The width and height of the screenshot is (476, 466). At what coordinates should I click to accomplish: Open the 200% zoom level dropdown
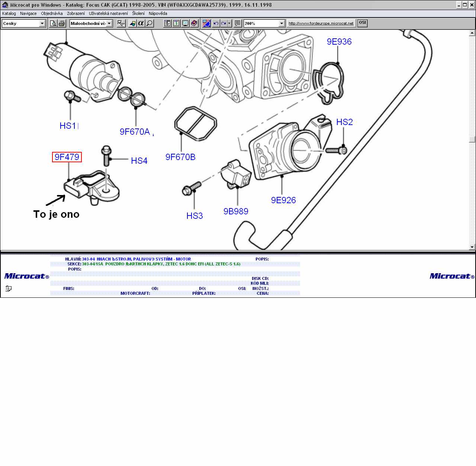tap(282, 23)
